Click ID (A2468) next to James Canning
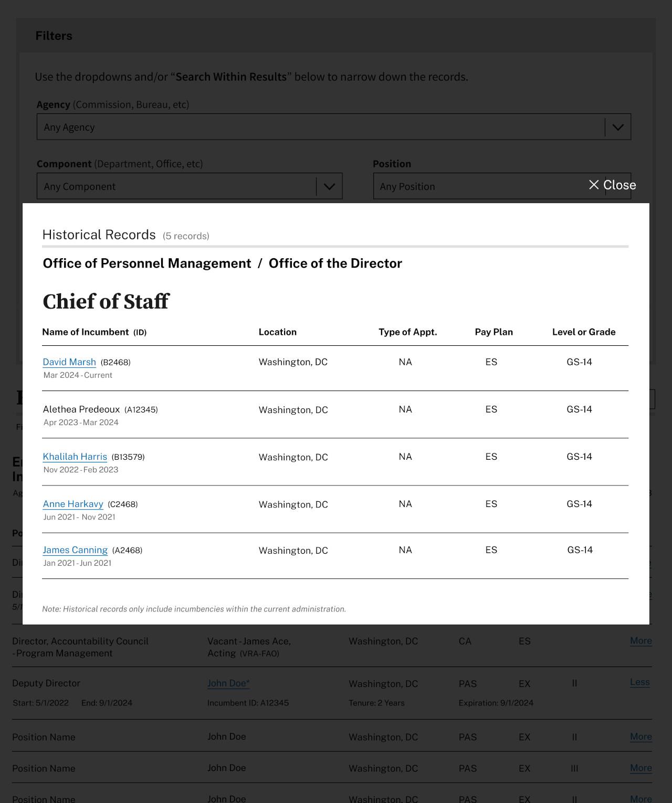Image resolution: width=672 pixels, height=803 pixels. coord(128,551)
